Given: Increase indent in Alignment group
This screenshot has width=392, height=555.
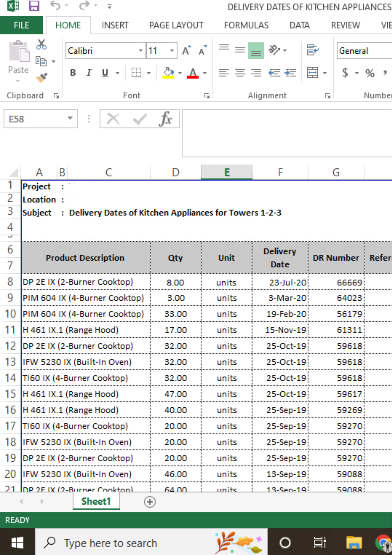Looking at the screenshot, I should [x=290, y=73].
